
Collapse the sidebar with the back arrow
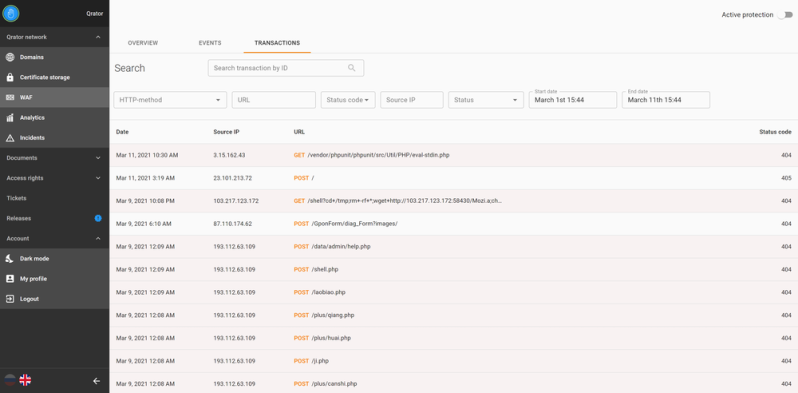tap(97, 381)
